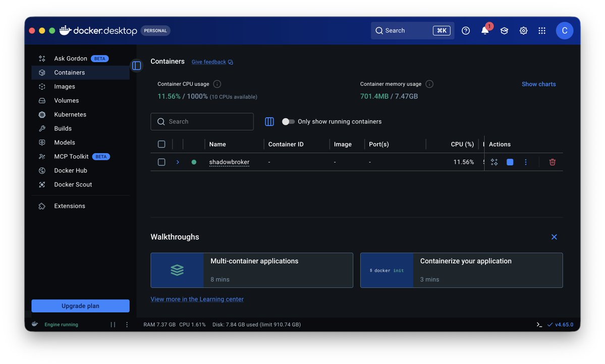This screenshot has height=364, width=605.
Task: Click the Extensions puzzle icon
Action: point(42,206)
